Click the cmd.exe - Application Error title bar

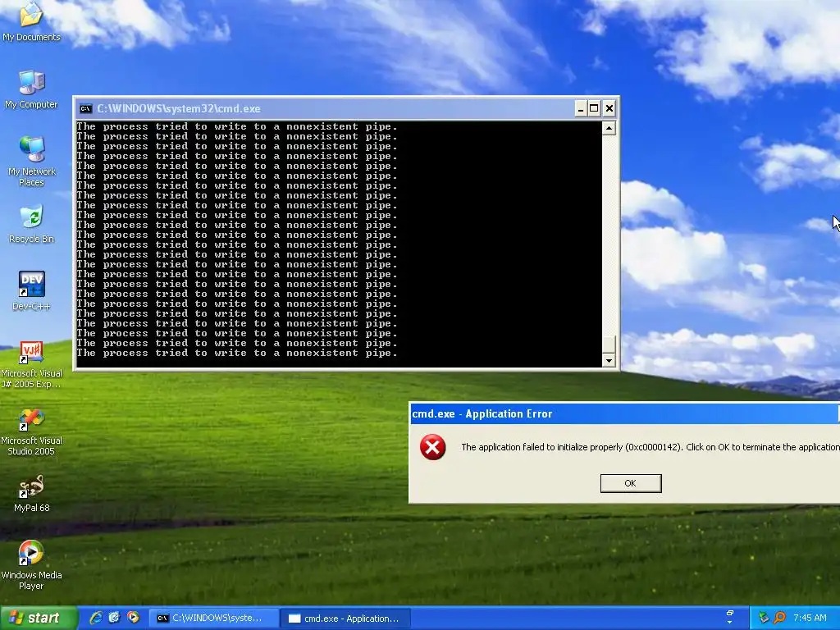click(624, 413)
